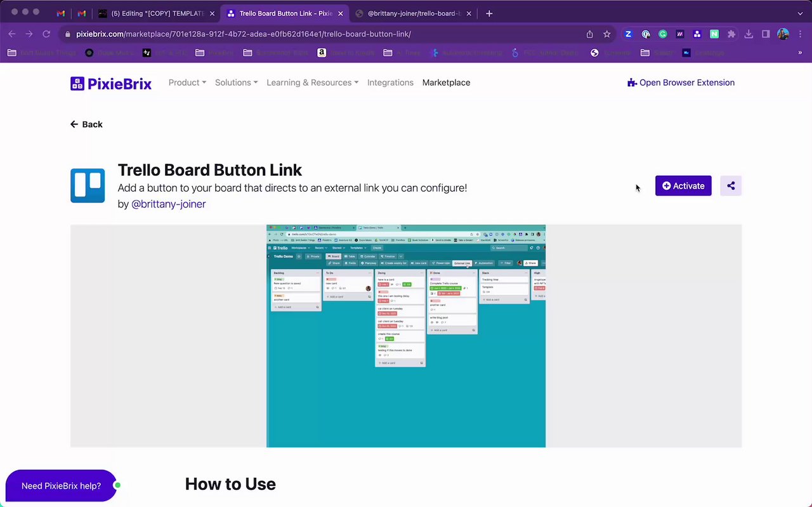Screen dimensions: 812x507
Task: Click the Trello Board Button Link title
Action: (x=210, y=170)
